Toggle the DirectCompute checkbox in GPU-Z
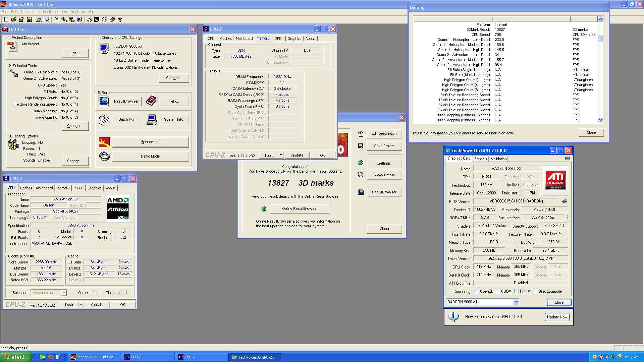Viewport: 644px width, 362px height. tap(535, 291)
